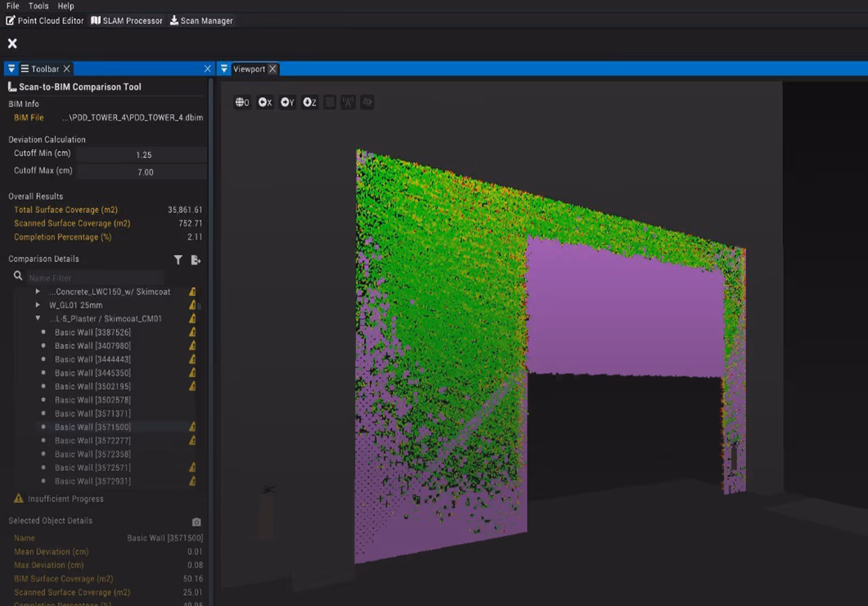Switch to the Viewport tab
This screenshot has width=868, height=606.
tap(249, 69)
